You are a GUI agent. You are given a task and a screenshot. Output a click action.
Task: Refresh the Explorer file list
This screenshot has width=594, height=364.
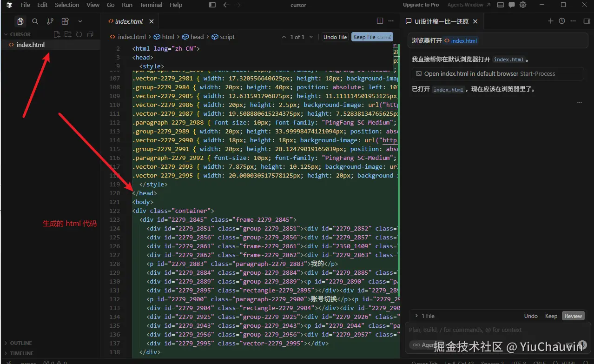[79, 34]
